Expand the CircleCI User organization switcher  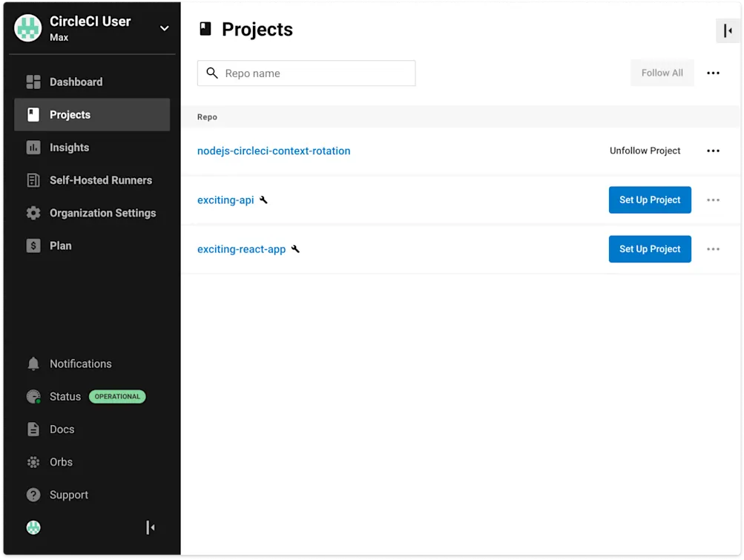pyautogui.click(x=164, y=28)
